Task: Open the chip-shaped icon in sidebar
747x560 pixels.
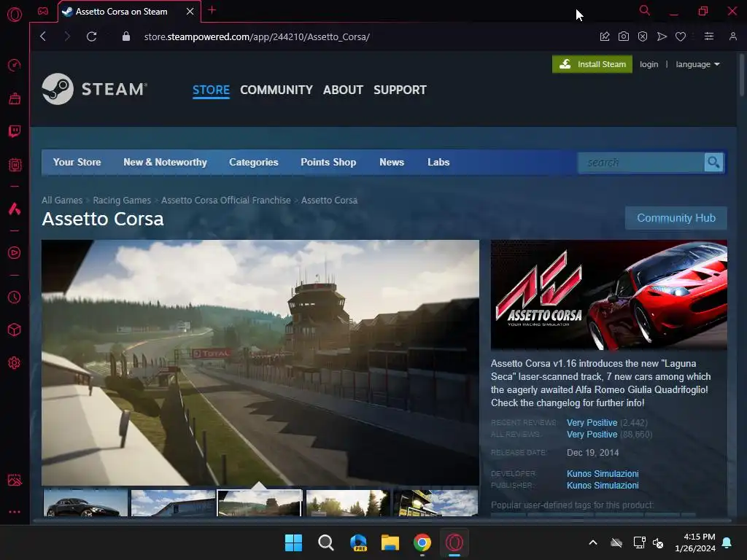Action: [15, 165]
